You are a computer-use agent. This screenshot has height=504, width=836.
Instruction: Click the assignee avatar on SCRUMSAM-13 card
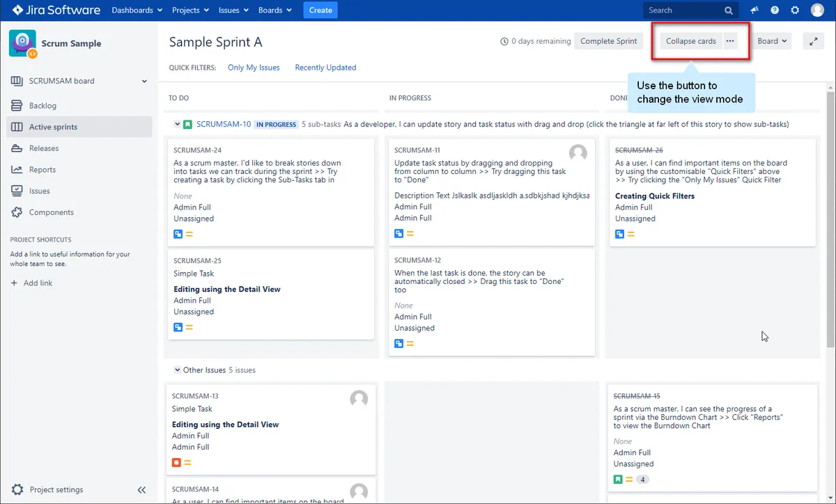tap(359, 399)
